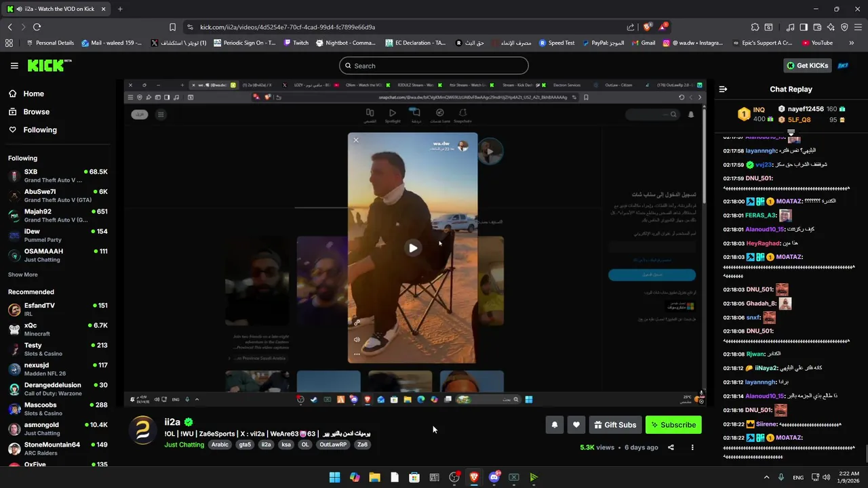868x488 pixels.
Task: Click Siirene username in chat
Action: point(766,424)
